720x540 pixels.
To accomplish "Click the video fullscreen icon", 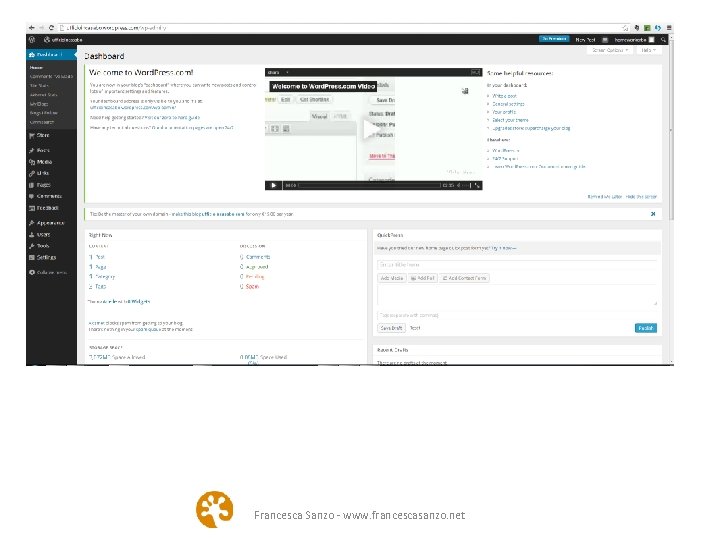I will 477,185.
